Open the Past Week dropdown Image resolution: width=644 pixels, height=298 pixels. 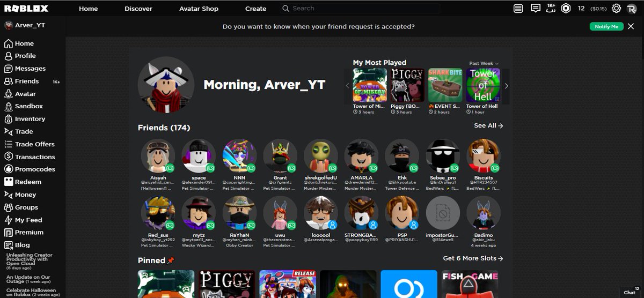(x=484, y=63)
